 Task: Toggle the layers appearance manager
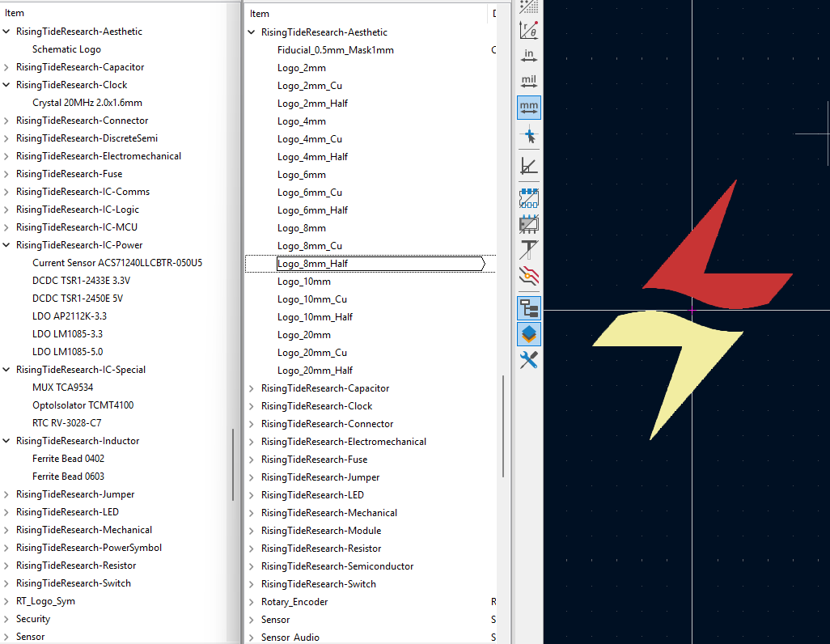529,334
